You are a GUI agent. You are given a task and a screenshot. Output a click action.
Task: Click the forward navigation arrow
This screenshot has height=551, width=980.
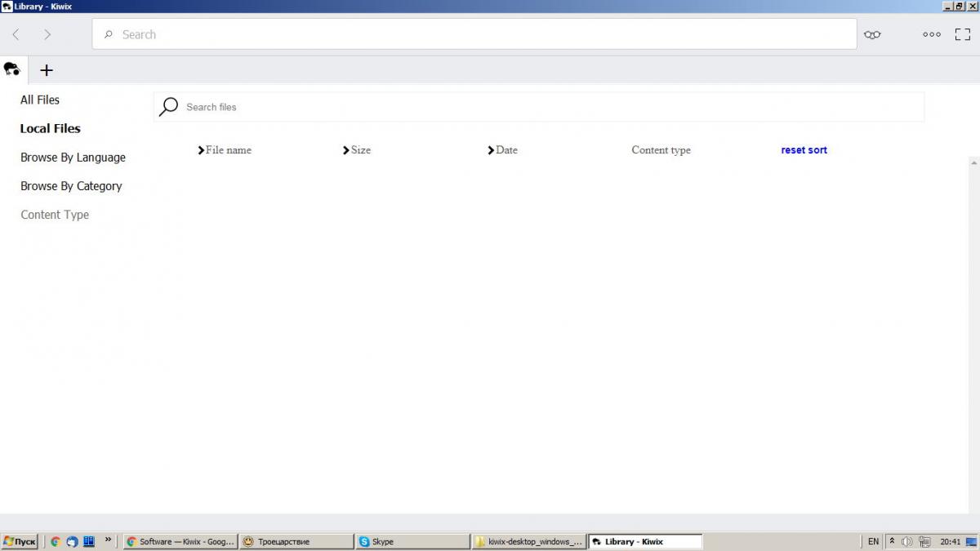[47, 34]
